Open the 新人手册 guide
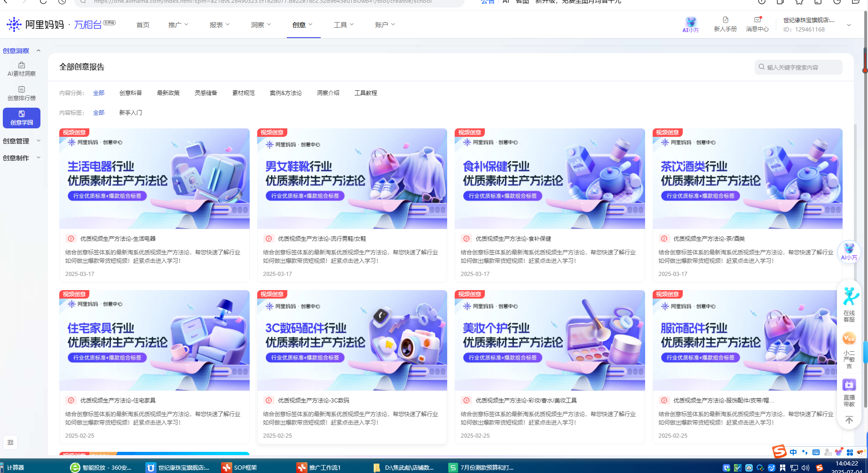This screenshot has height=473, width=868. click(725, 24)
